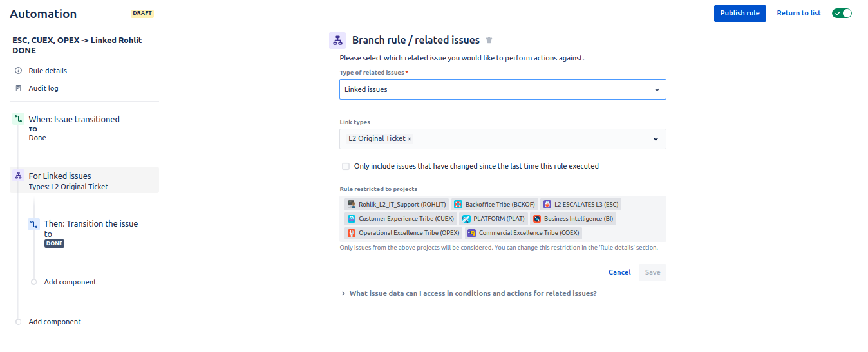The image size is (868, 352).
Task: Click the Transition the issue action icon
Action: tap(33, 224)
